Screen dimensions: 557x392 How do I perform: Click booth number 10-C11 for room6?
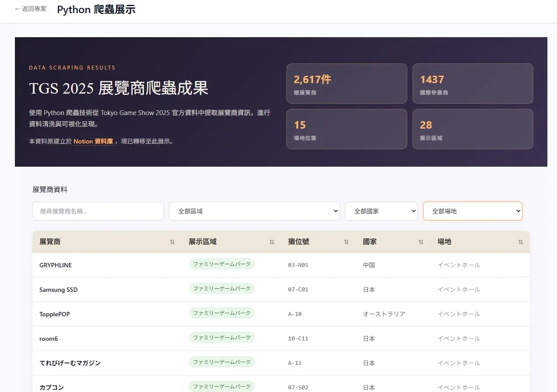click(x=298, y=339)
